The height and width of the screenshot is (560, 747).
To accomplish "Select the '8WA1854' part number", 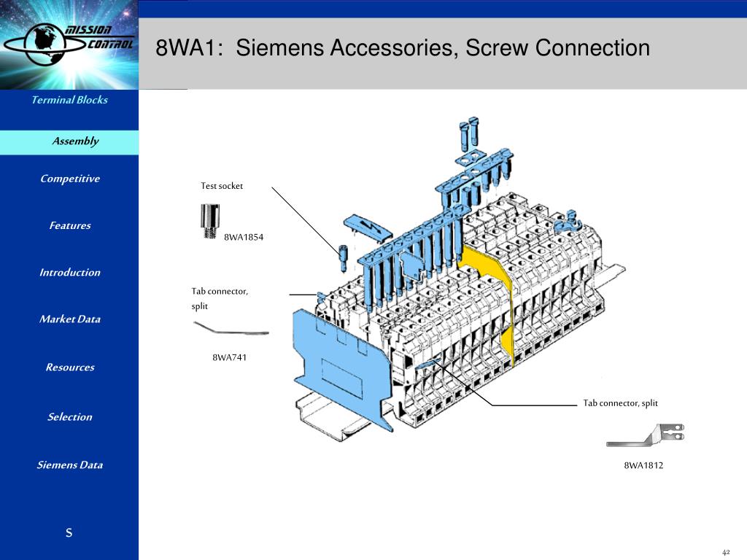I will 244,237.
